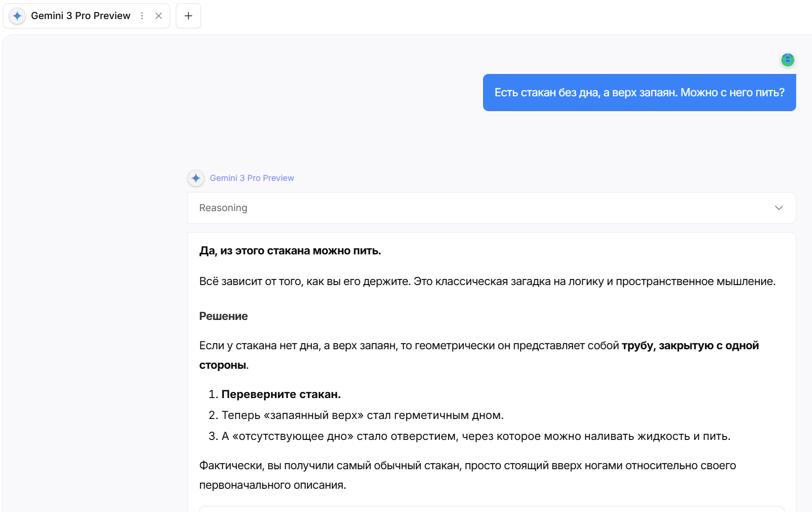This screenshot has height=512, width=812.
Task: Close the Gemini 3 Pro Preview tab
Action: [x=159, y=16]
